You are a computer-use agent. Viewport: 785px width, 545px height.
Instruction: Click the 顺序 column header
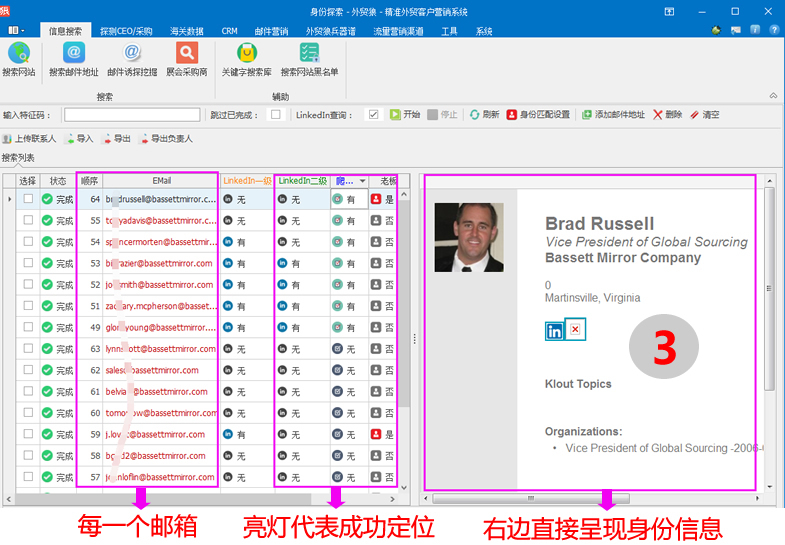point(90,181)
